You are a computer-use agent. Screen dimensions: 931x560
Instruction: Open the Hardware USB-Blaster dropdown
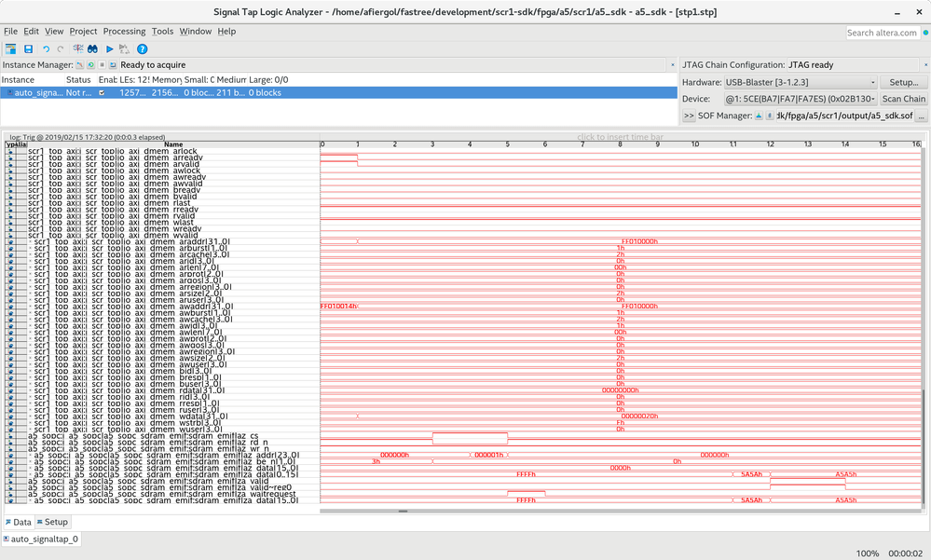[801, 82]
